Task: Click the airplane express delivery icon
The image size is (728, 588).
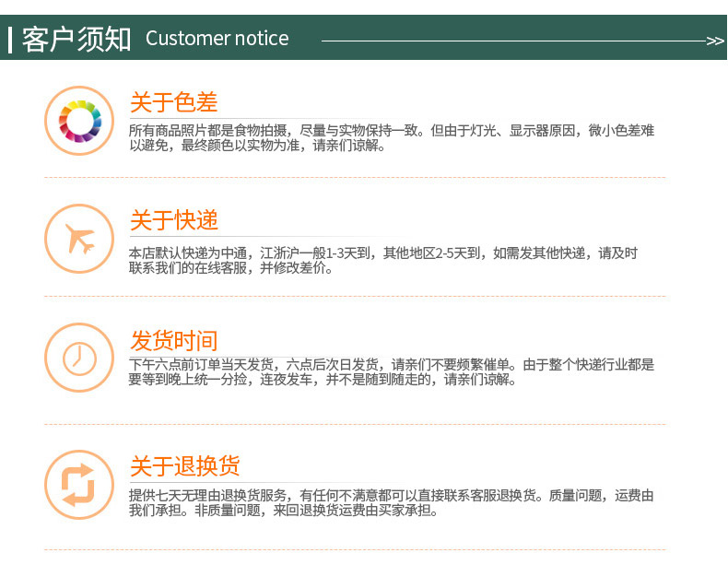Action: pyautogui.click(x=79, y=239)
